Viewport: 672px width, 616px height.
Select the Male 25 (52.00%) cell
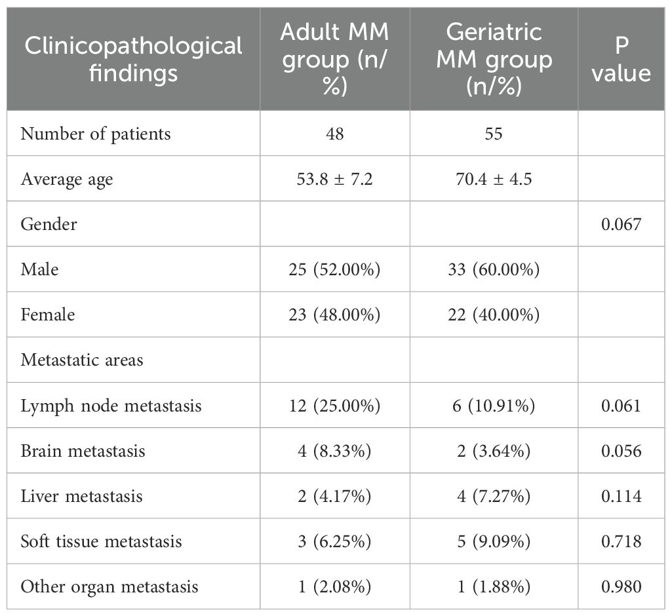334,269
